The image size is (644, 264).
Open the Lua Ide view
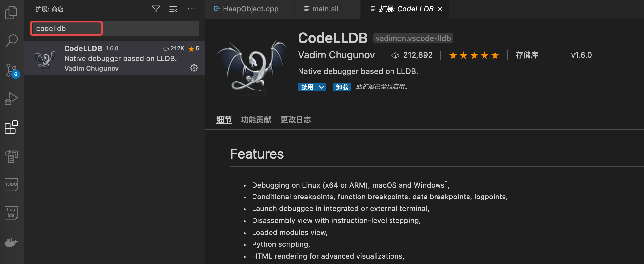11,213
